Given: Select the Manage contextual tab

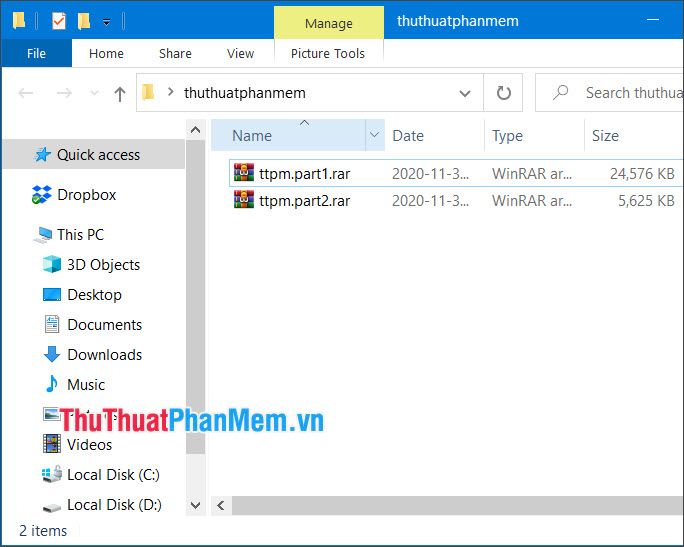Looking at the screenshot, I should click(x=329, y=23).
